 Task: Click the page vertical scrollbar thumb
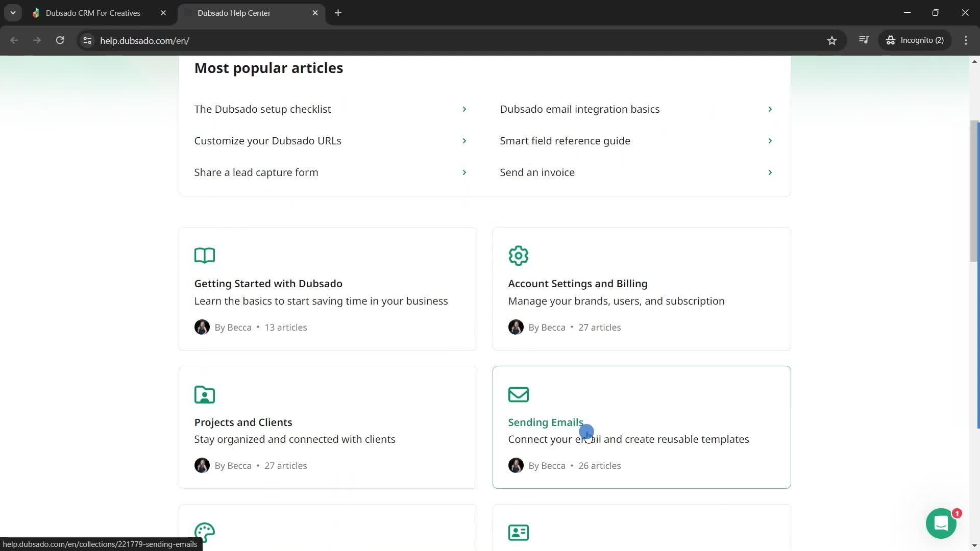974,191
